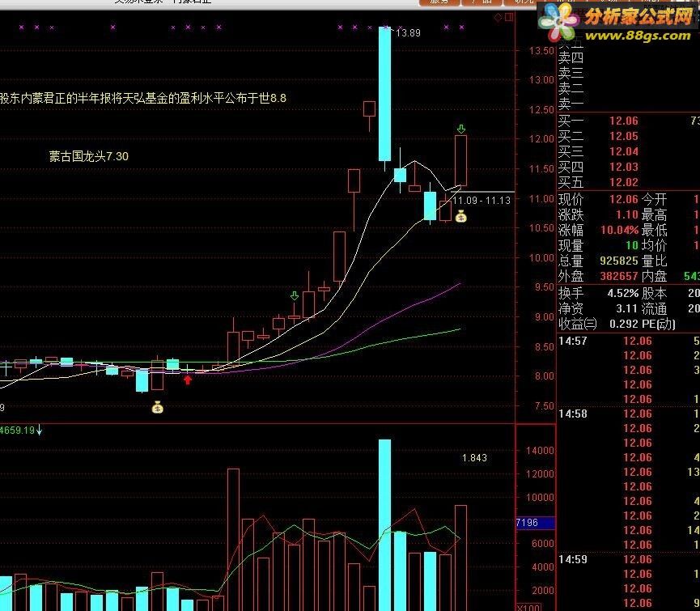Click the money bag icon near the 7.50 level

tap(157, 407)
